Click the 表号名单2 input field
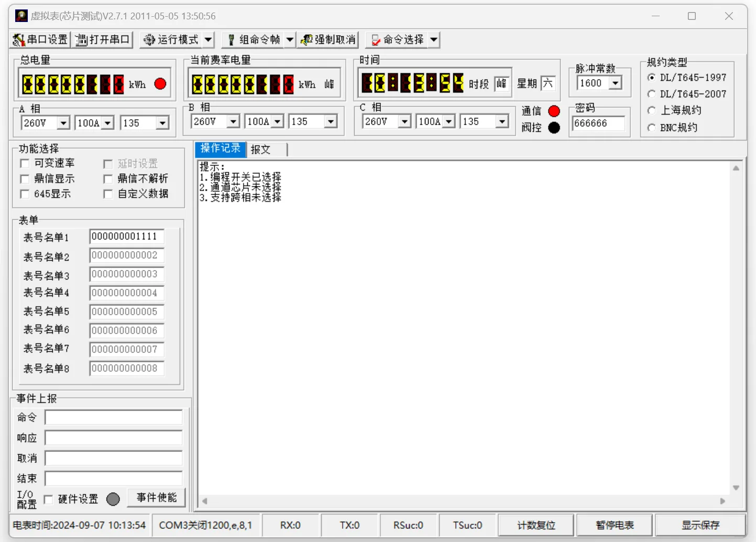The width and height of the screenshot is (756, 542). click(x=127, y=256)
